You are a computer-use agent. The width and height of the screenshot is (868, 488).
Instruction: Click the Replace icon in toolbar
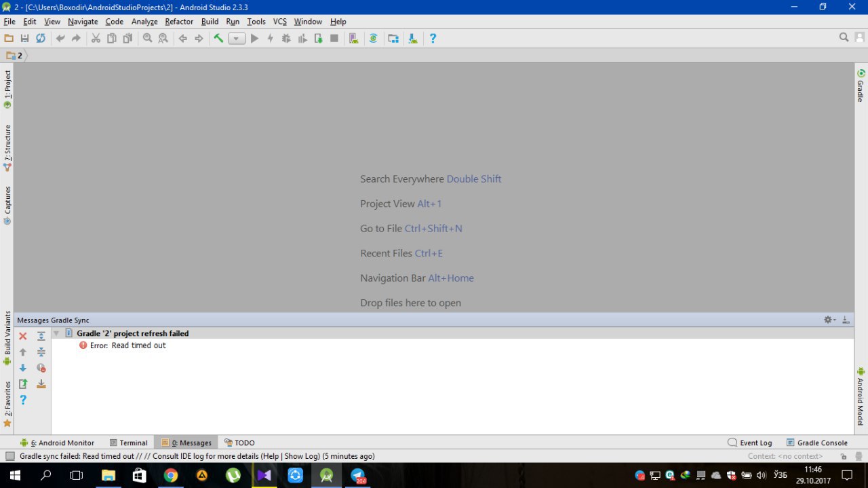(163, 39)
